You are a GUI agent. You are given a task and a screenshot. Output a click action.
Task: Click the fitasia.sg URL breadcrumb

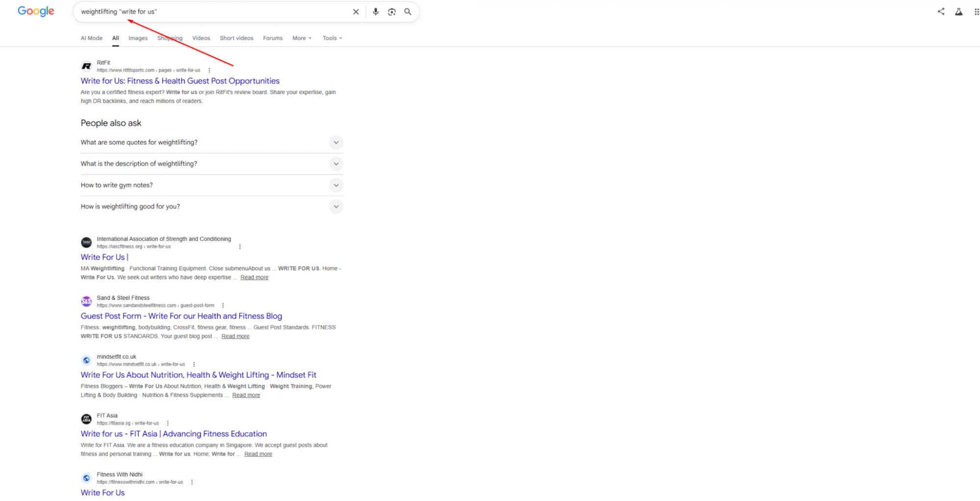click(128, 423)
